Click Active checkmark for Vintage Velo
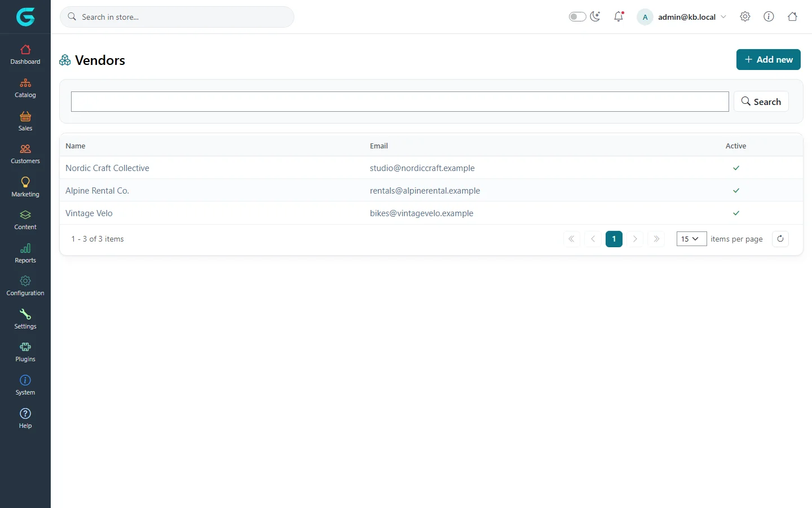Viewport: 812px width, 508px height. pos(736,213)
